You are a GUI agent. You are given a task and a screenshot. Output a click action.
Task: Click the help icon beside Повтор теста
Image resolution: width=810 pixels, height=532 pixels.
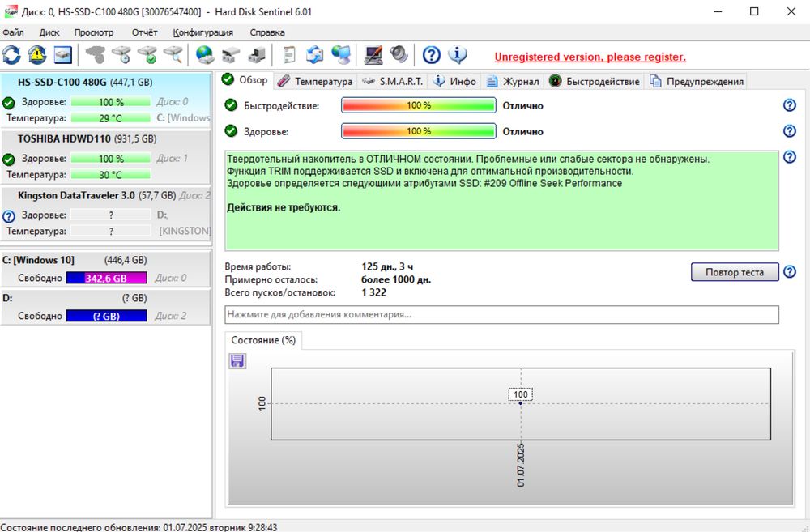(x=789, y=272)
